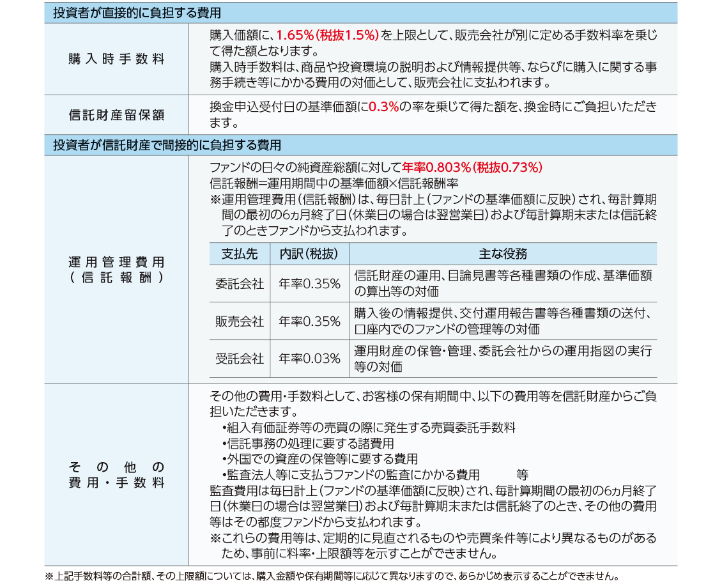Select the 運用管理費用(信託報酬) row label
Screen dimensions: 722x588
116,270
